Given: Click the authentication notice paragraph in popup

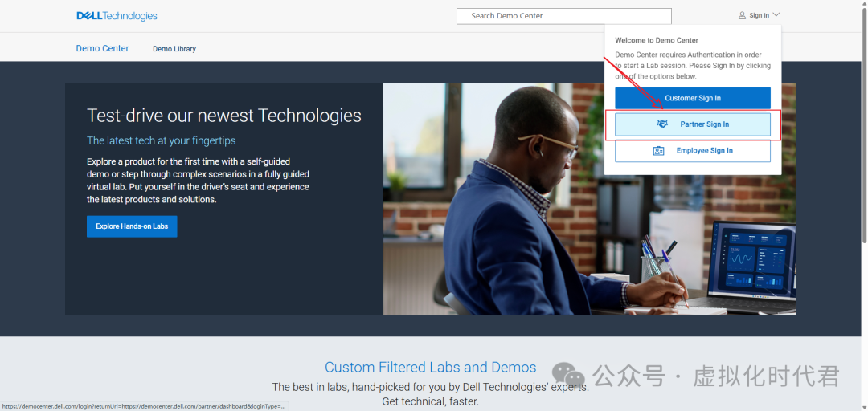Looking at the screenshot, I should pos(693,65).
